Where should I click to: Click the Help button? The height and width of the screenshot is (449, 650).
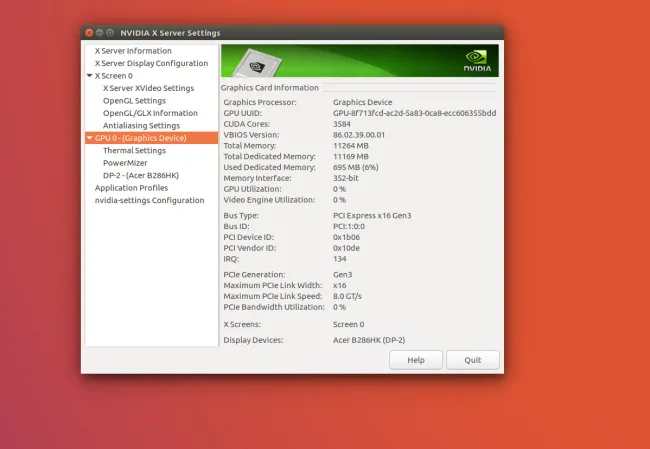(415, 360)
